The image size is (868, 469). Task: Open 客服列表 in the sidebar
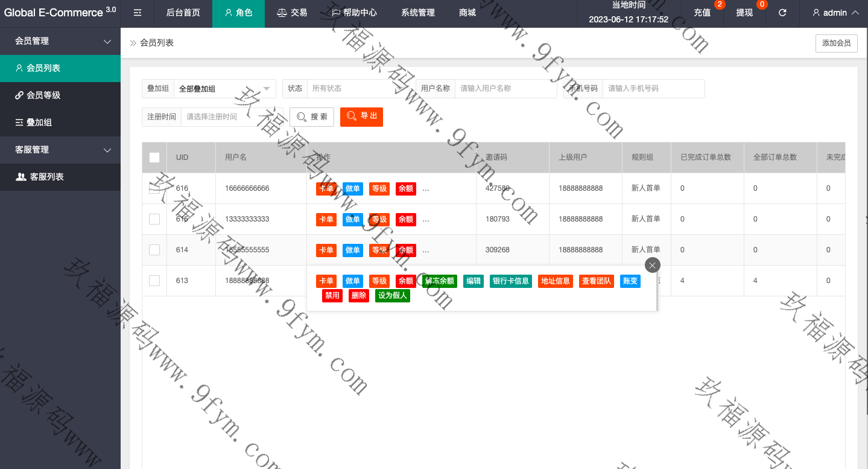click(x=46, y=177)
